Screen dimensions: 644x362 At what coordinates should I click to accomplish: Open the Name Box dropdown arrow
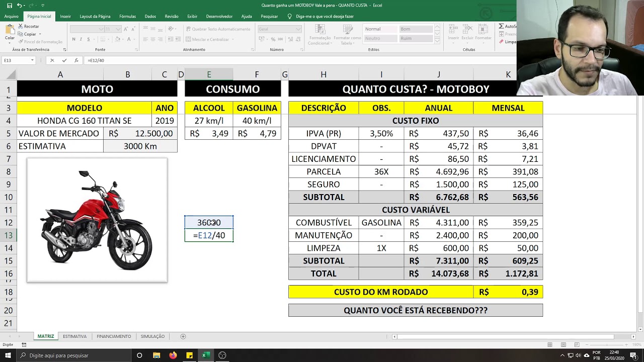pyautogui.click(x=32, y=60)
